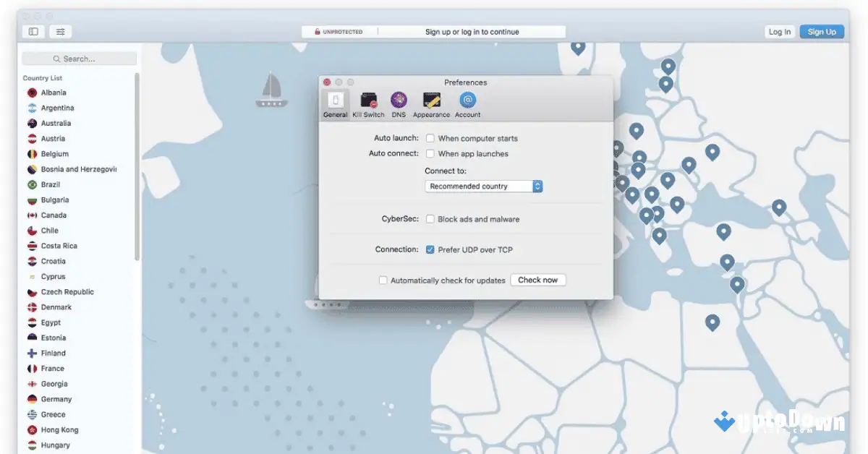The width and height of the screenshot is (868, 454).
Task: Check Block ads and malware for CyberSec
Action: [430, 218]
